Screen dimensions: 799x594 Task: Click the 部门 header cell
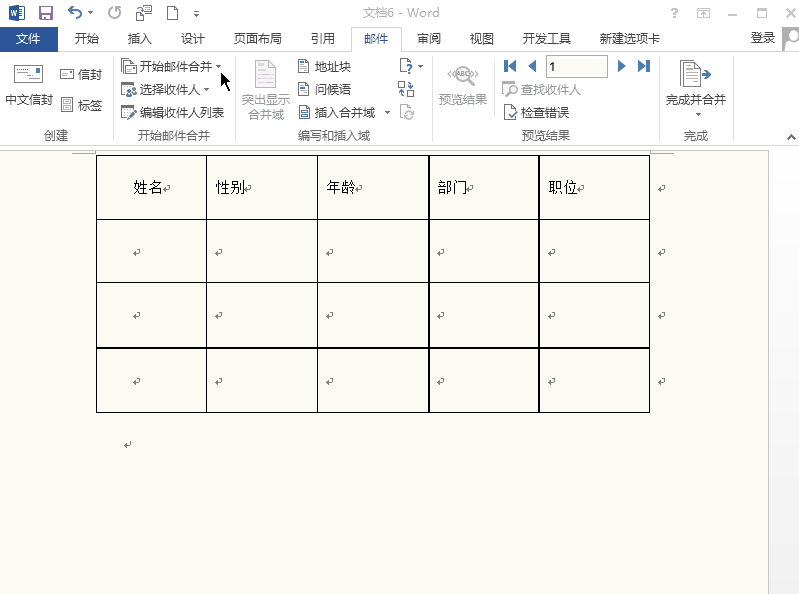coord(484,187)
